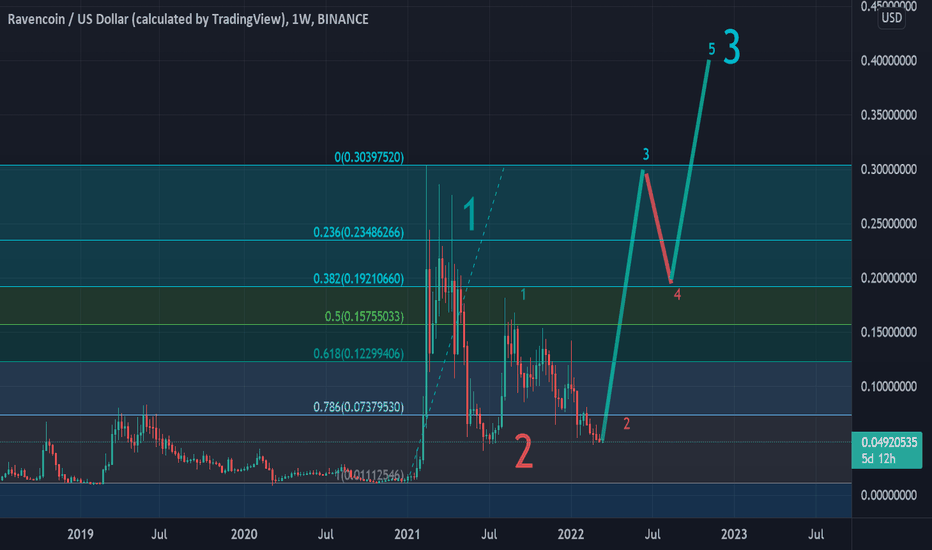The height and width of the screenshot is (550, 932).
Task: Click the large teal wave label 1
Action: tap(470, 214)
